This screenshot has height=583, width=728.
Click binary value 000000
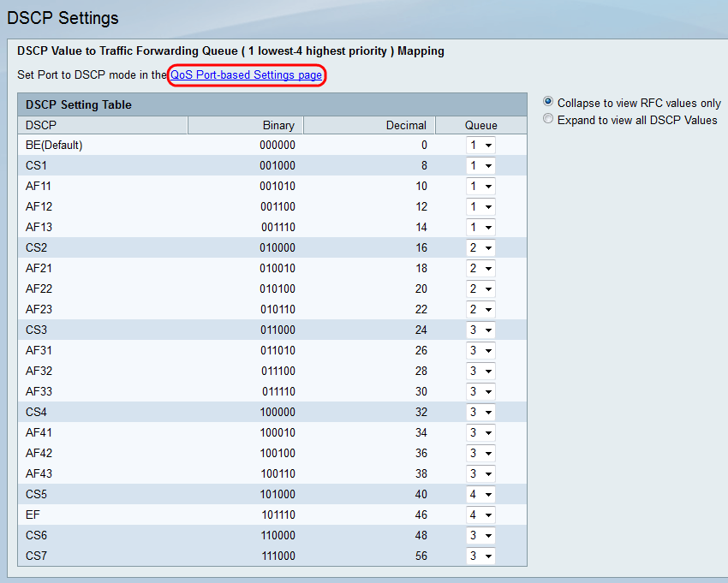(277, 146)
